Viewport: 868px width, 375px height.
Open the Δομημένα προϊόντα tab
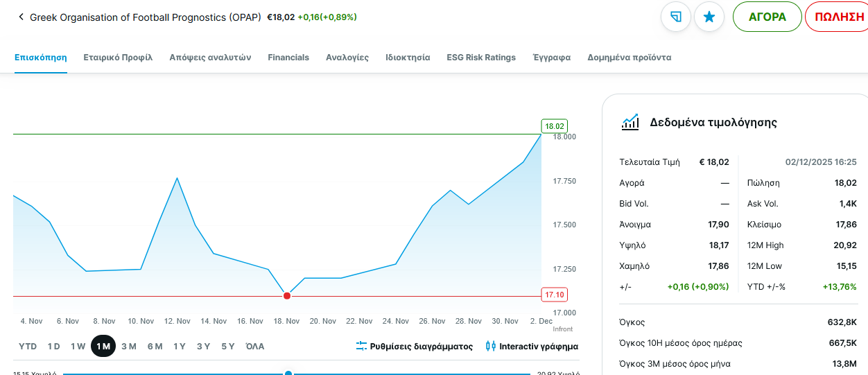[629, 58]
